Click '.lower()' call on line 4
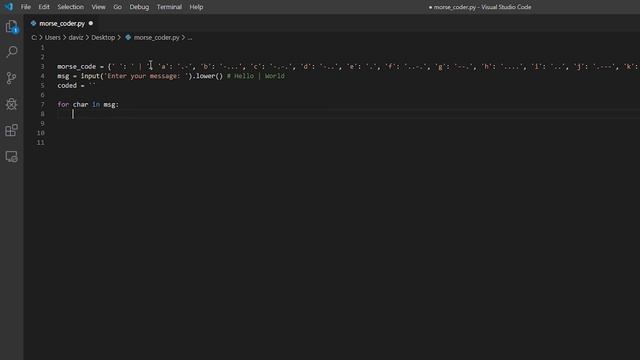The image size is (640, 360). [208, 76]
